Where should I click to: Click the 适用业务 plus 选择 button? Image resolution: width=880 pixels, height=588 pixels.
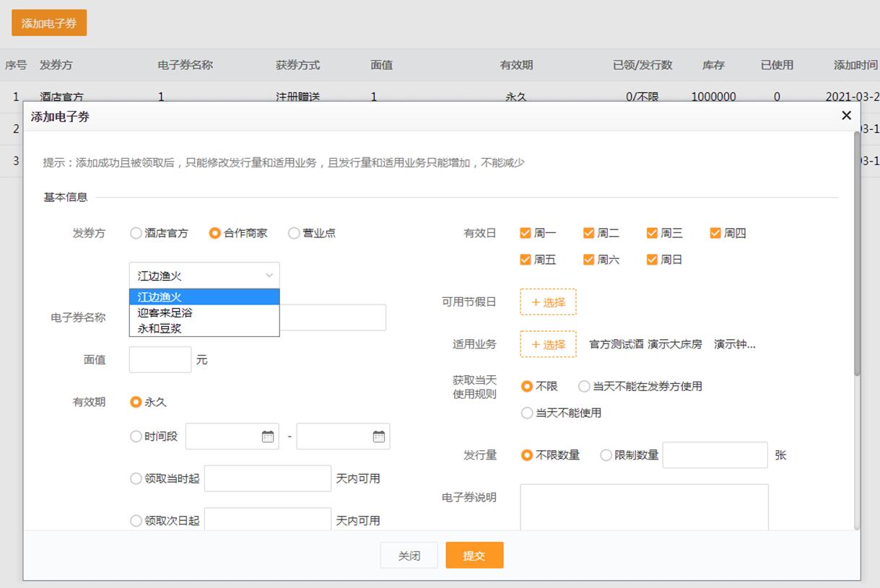click(x=548, y=345)
